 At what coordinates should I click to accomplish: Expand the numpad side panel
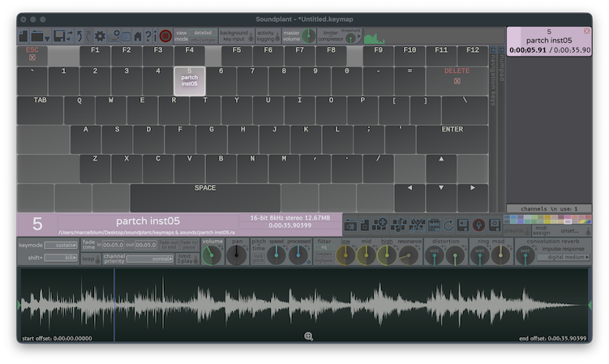tap(501, 50)
